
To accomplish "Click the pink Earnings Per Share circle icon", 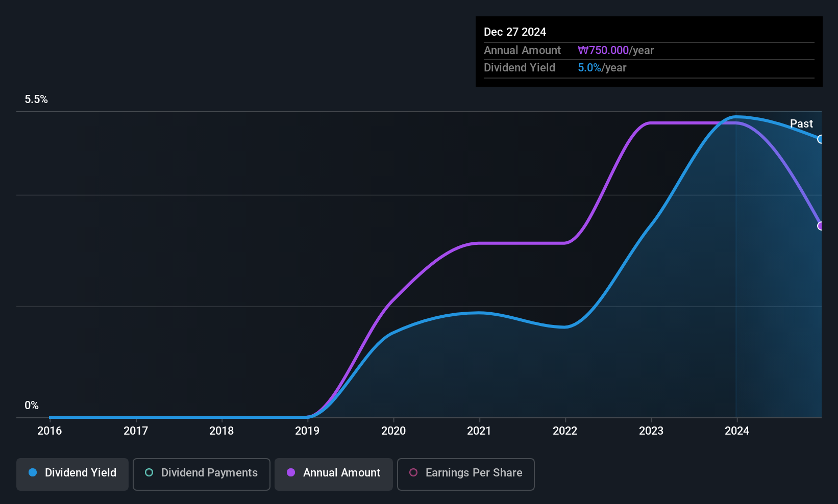I will coord(413,472).
